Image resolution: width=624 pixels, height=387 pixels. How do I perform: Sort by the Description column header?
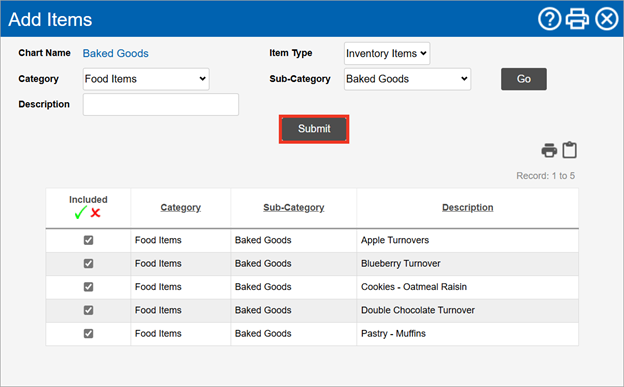[468, 207]
